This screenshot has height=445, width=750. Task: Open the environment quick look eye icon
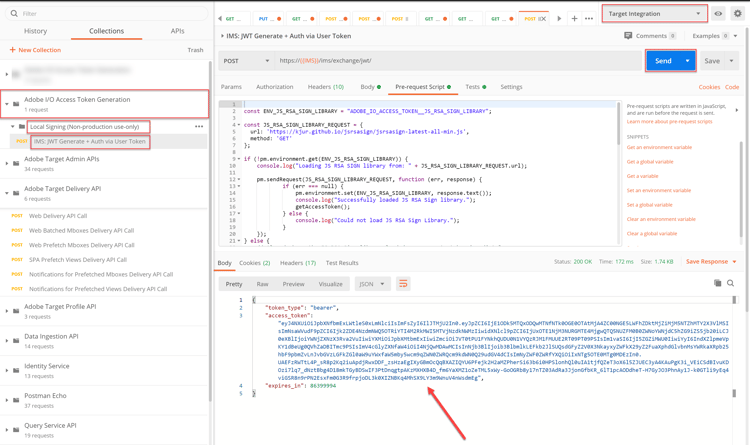(x=718, y=14)
